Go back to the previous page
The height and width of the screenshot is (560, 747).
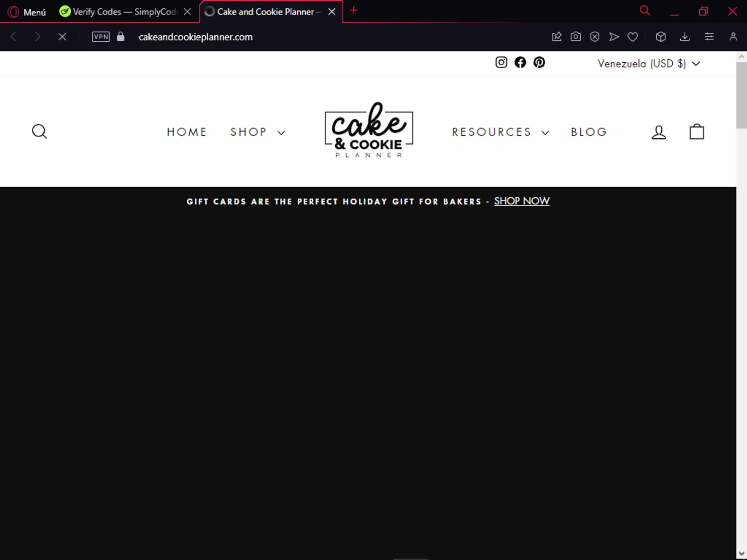tap(13, 36)
